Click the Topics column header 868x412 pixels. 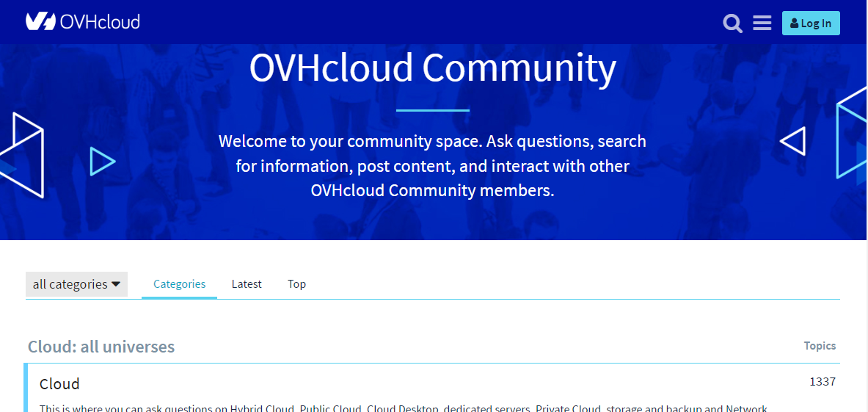[820, 346]
